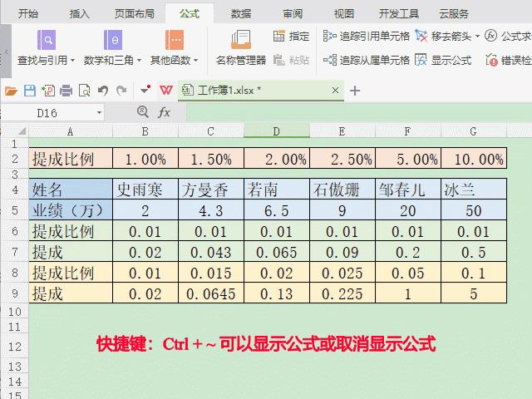Open the Name Box dropdown arrow

pyautogui.click(x=99, y=112)
